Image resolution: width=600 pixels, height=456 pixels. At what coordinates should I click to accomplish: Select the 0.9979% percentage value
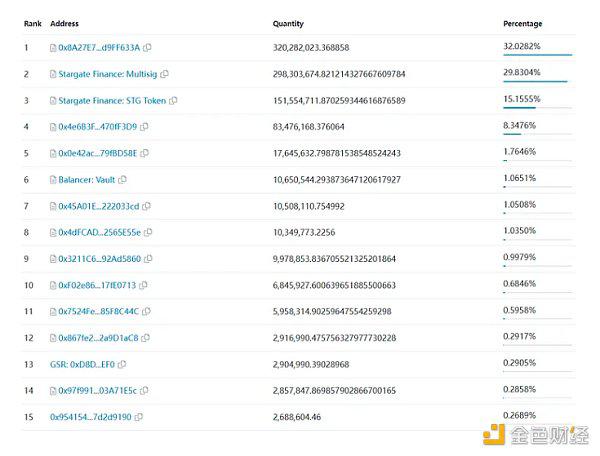point(520,257)
